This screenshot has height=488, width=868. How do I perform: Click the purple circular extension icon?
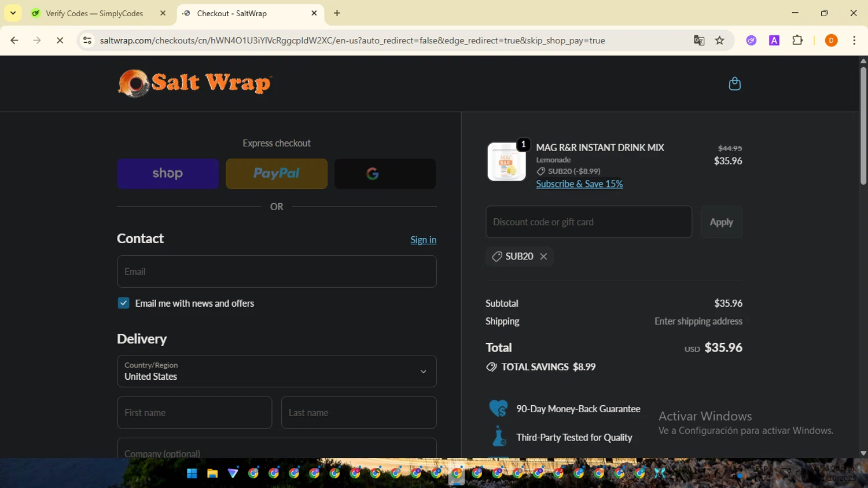click(x=751, y=41)
